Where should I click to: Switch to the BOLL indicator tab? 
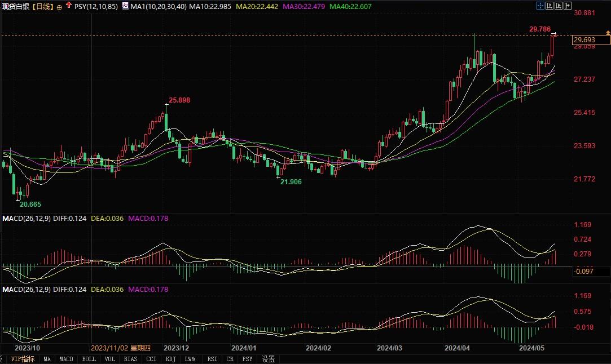(89, 359)
